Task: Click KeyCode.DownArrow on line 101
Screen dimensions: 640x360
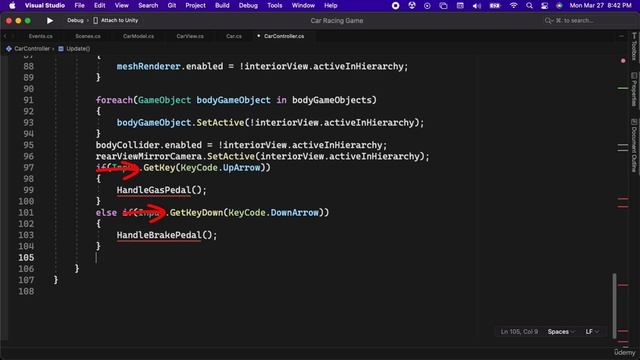Action: [x=273, y=213]
